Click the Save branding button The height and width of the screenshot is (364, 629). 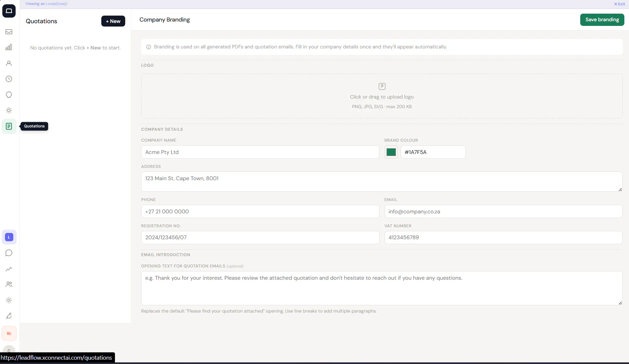602,20
